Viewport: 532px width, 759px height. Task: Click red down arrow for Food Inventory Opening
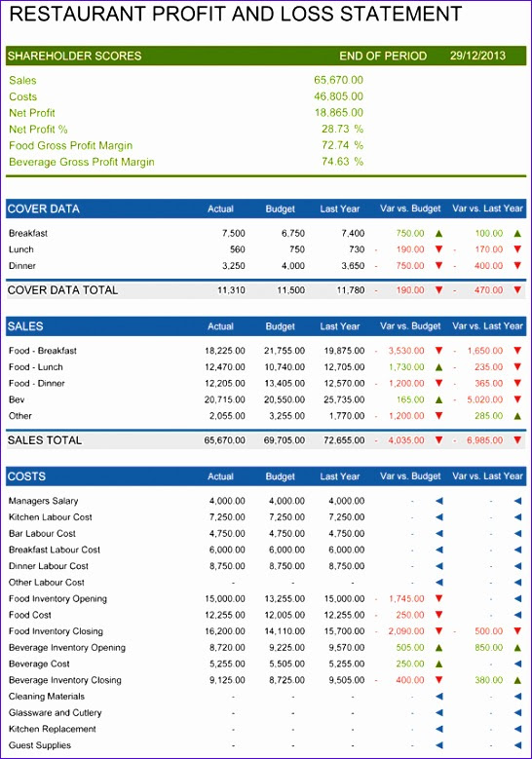[439, 599]
